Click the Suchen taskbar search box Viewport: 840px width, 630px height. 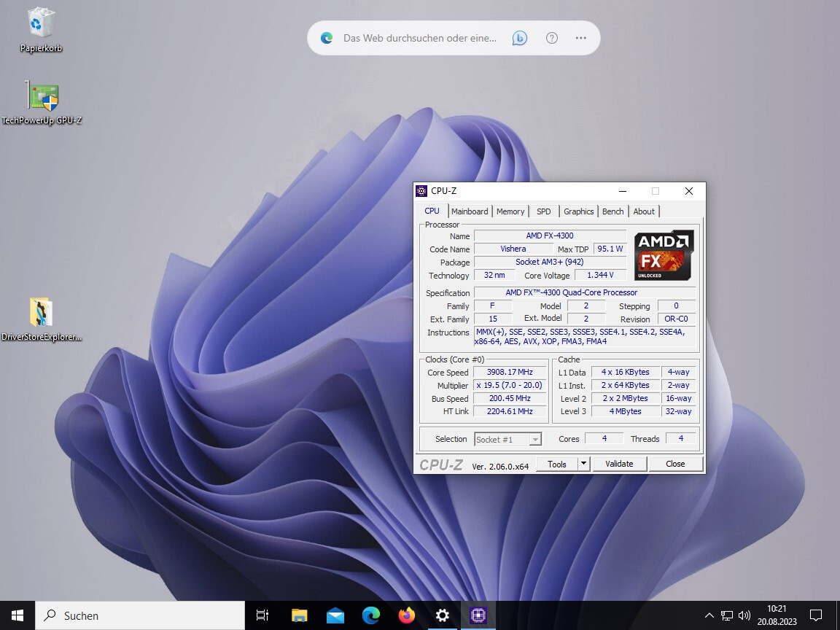(140, 615)
